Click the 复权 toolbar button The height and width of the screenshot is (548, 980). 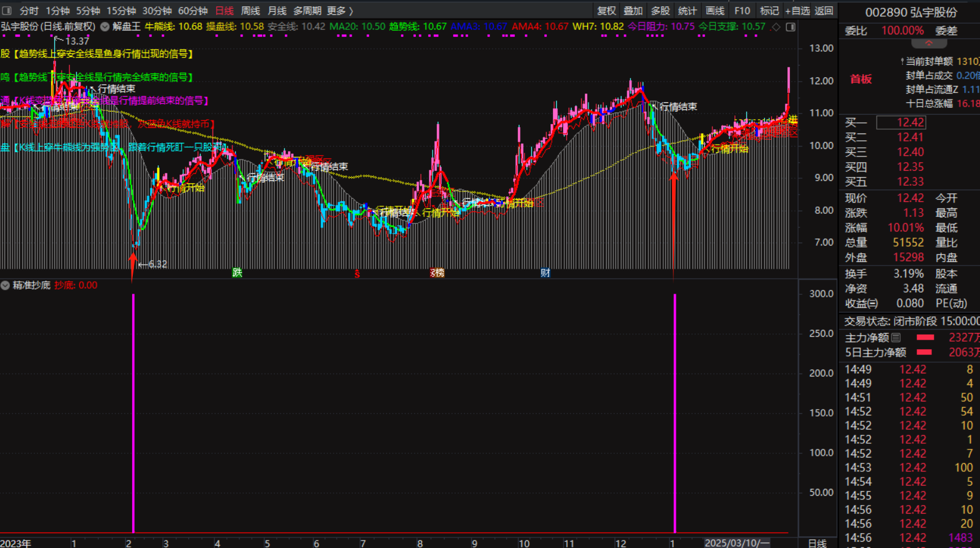(x=607, y=11)
